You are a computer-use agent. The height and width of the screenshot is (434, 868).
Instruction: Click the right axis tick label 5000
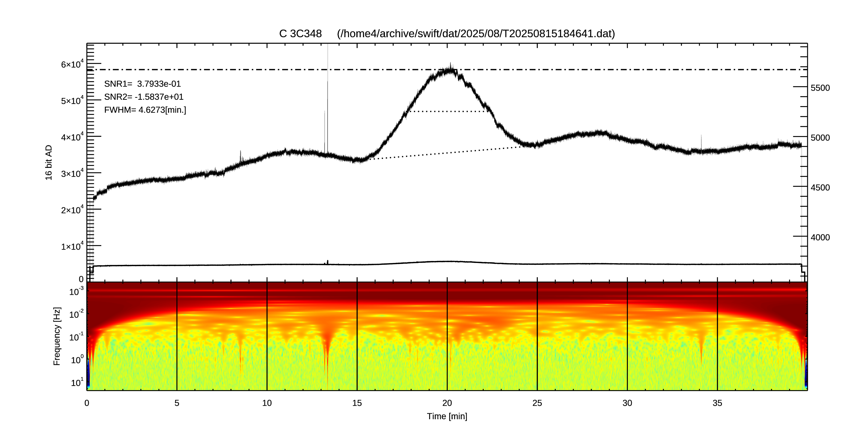(820, 138)
